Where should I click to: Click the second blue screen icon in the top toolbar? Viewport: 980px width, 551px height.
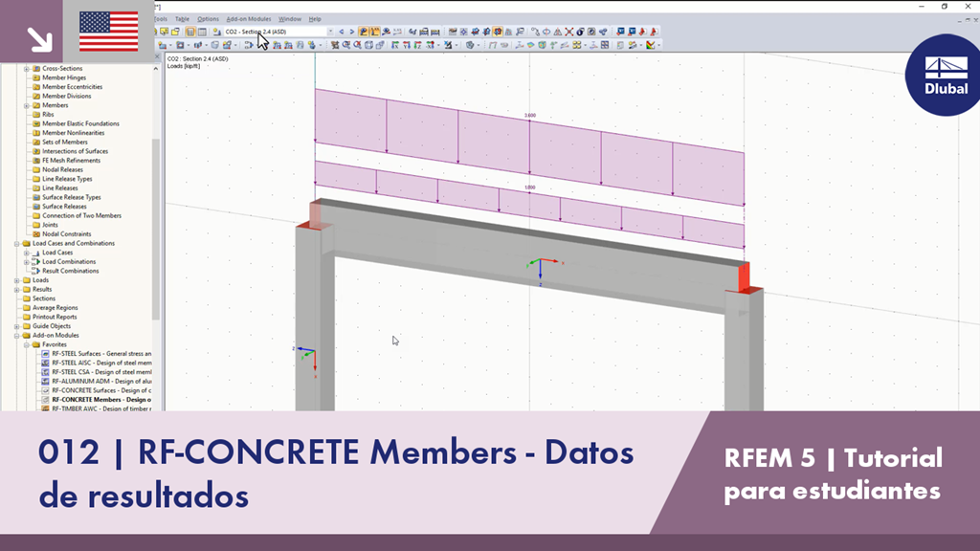[632, 32]
